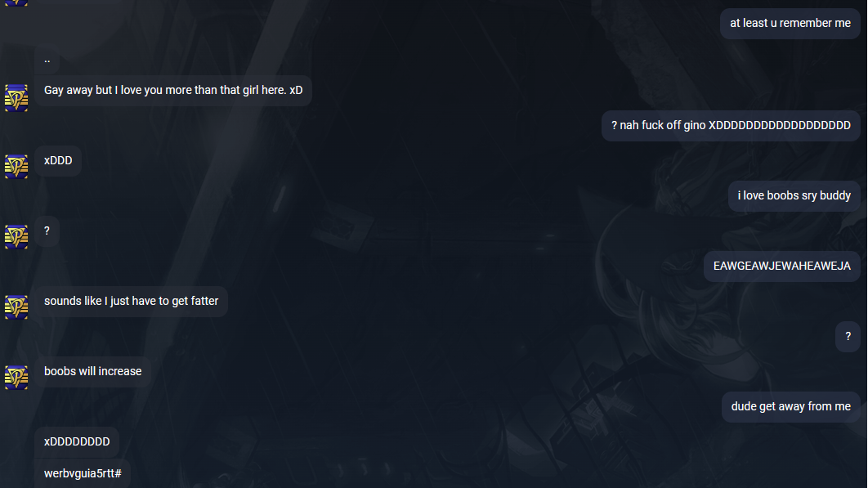Click the 'boobs will increase' message text
The width and height of the screenshot is (868, 488).
click(93, 371)
